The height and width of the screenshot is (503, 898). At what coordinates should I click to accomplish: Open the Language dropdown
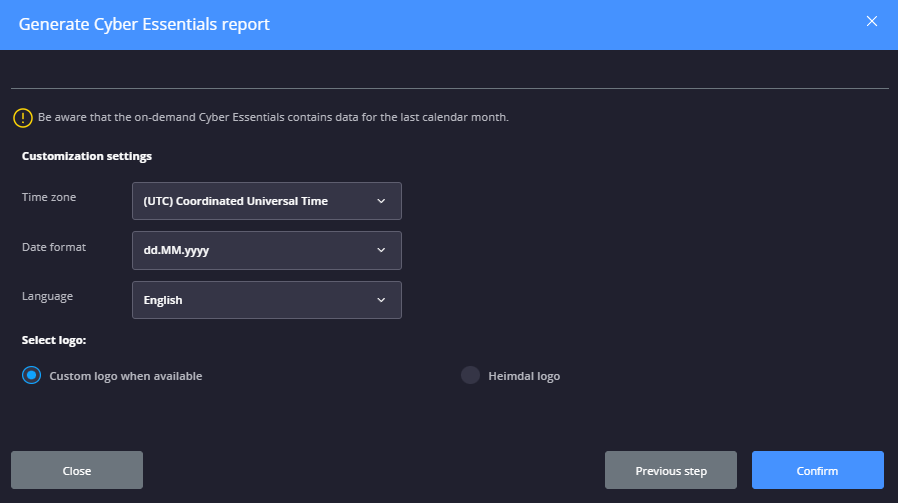pyautogui.click(x=267, y=300)
